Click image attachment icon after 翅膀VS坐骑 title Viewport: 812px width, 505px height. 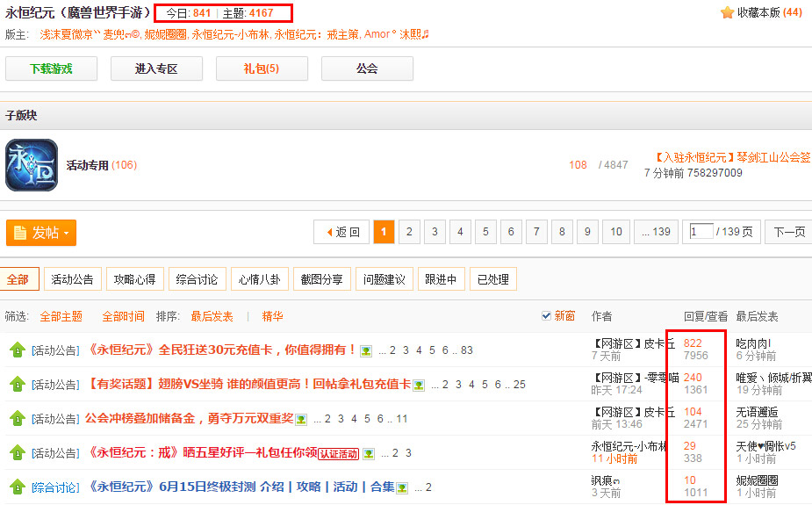pyautogui.click(x=419, y=386)
